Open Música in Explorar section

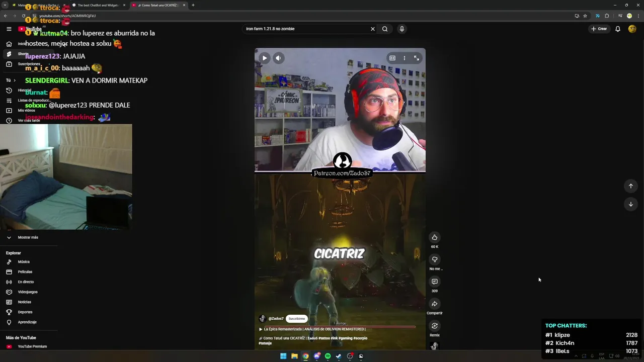pyautogui.click(x=24, y=262)
